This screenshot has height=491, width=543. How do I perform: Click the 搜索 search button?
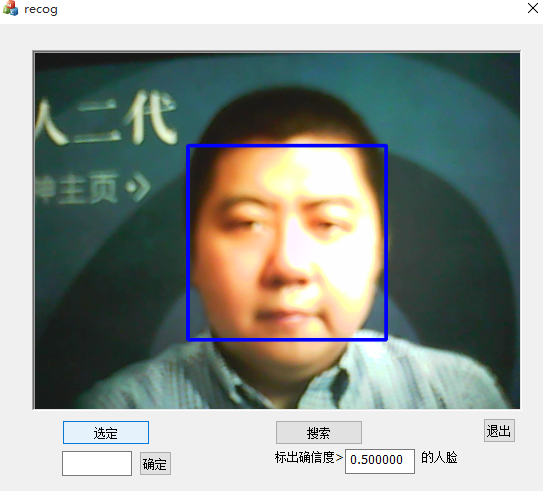coord(319,432)
